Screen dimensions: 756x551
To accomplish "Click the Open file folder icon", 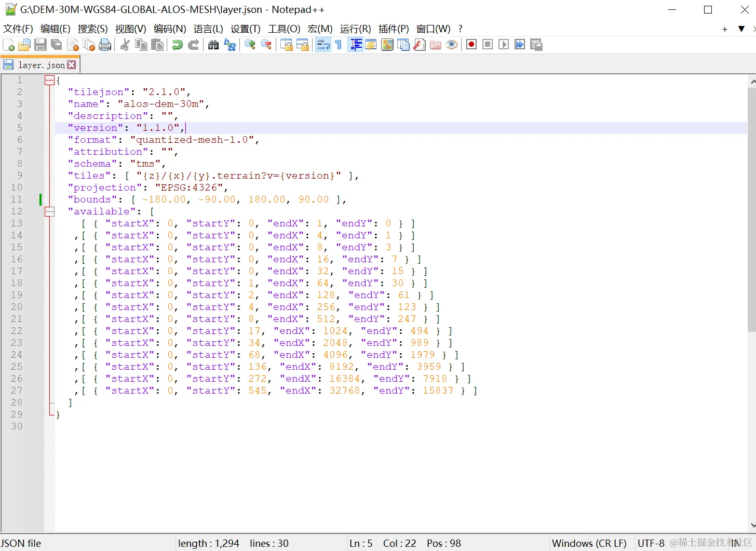I will (24, 45).
